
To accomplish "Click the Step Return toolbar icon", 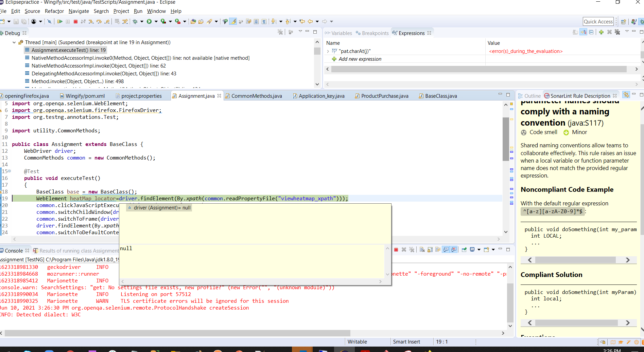I will (x=107, y=22).
